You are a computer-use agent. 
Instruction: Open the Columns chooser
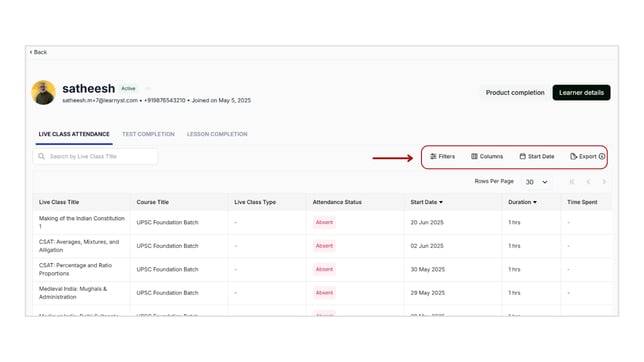click(487, 157)
